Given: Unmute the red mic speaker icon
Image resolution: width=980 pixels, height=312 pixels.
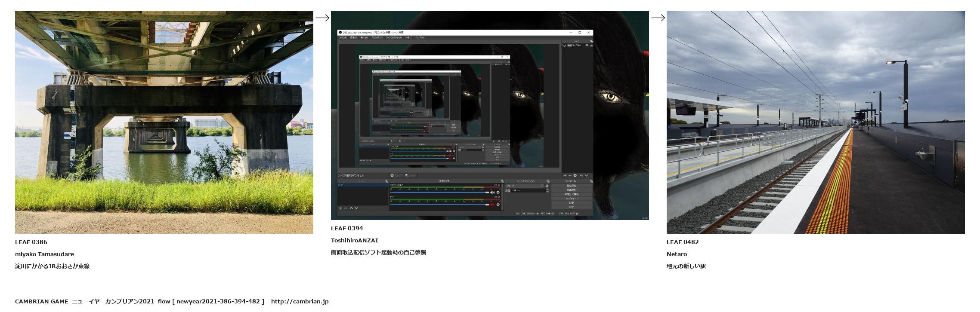Looking at the screenshot, I should [x=492, y=205].
